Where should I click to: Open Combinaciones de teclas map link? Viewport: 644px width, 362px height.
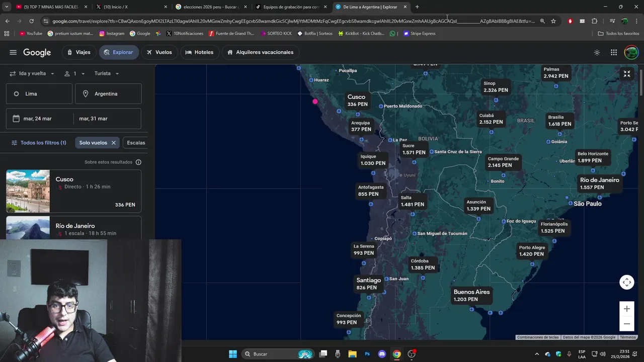(538, 337)
